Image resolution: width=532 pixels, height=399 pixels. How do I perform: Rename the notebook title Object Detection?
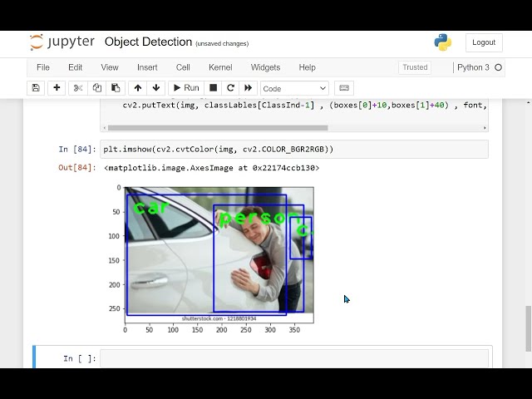tap(148, 42)
